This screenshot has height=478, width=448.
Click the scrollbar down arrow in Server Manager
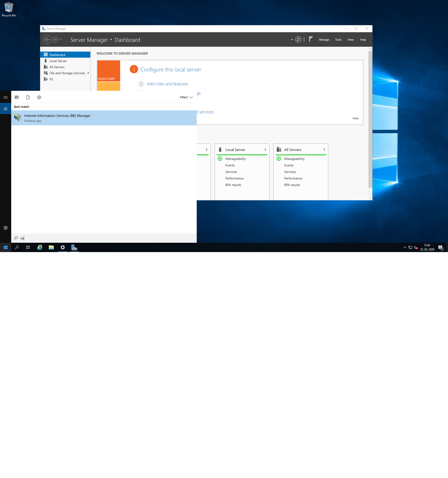(370, 198)
